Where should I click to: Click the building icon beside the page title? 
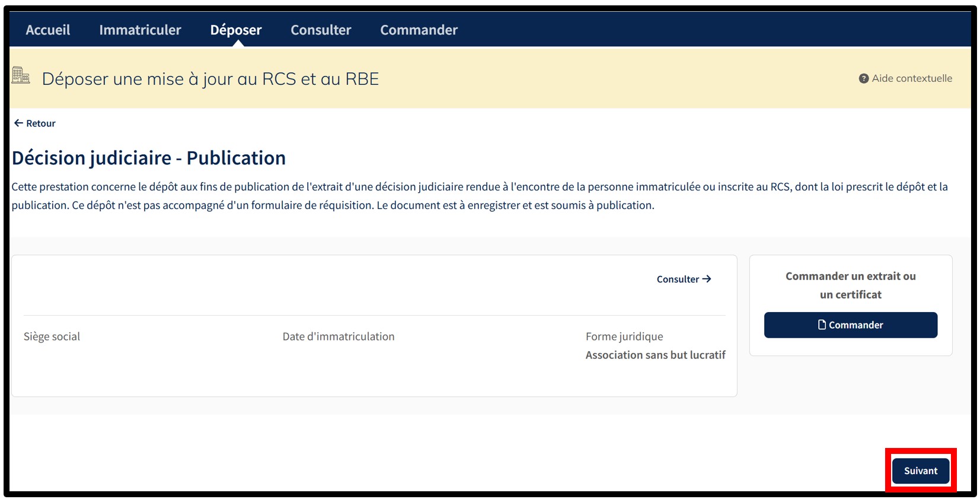pos(21,76)
